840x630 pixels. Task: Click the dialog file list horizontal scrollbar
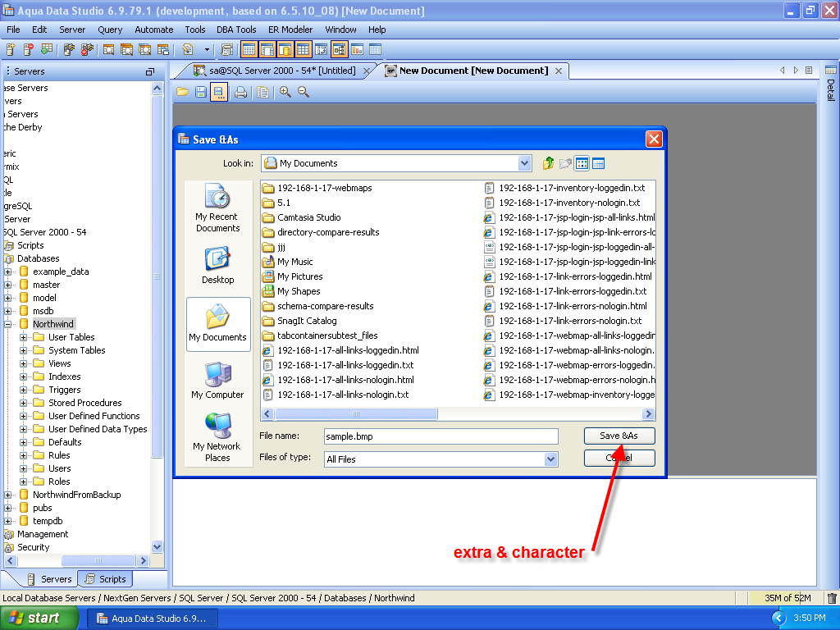point(458,413)
